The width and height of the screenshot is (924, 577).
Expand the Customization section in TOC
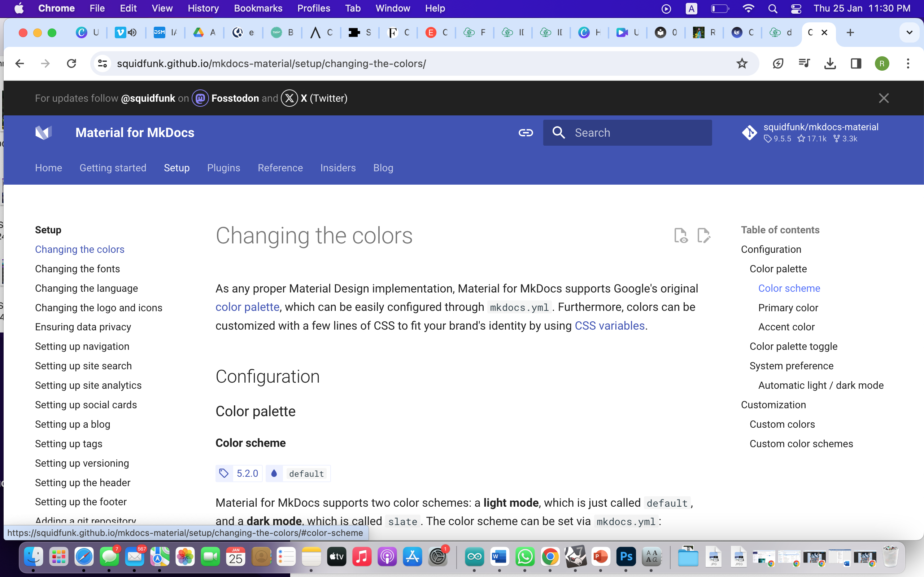coord(773,404)
